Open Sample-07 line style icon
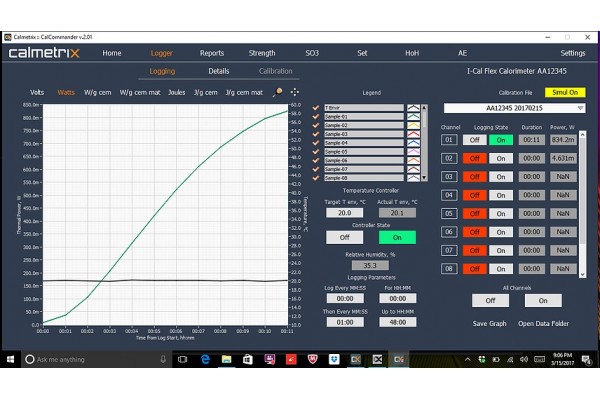600x400 pixels. [x=413, y=169]
